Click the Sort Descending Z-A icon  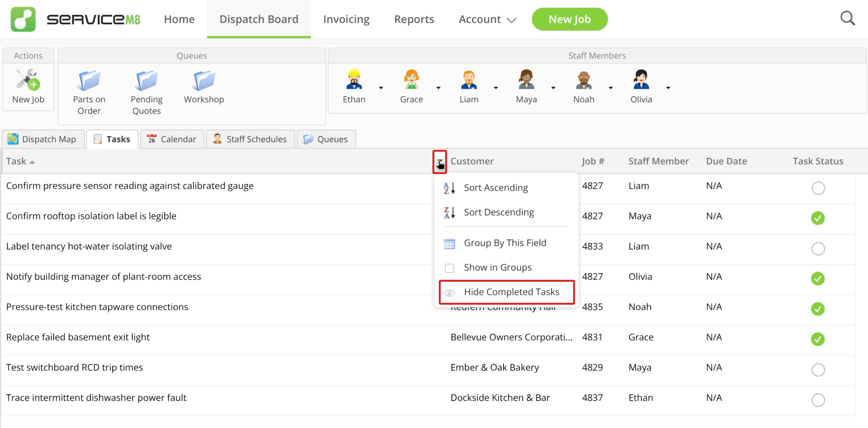pyautogui.click(x=450, y=212)
